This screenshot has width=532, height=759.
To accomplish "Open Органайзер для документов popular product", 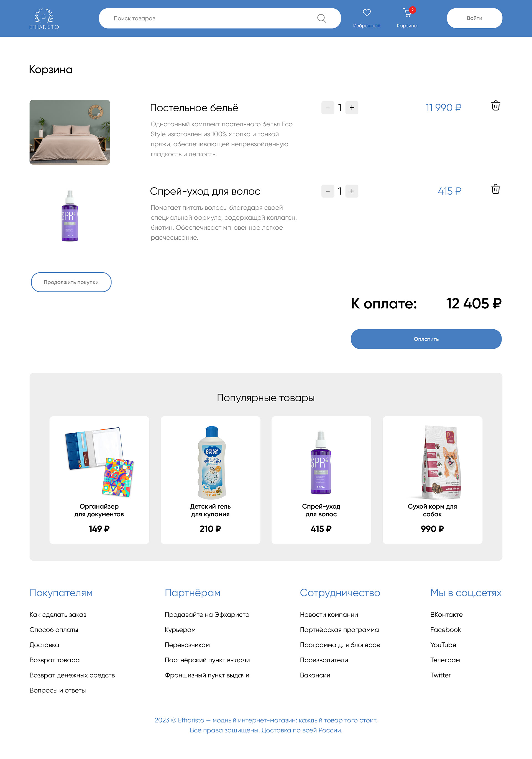I will pos(99,480).
